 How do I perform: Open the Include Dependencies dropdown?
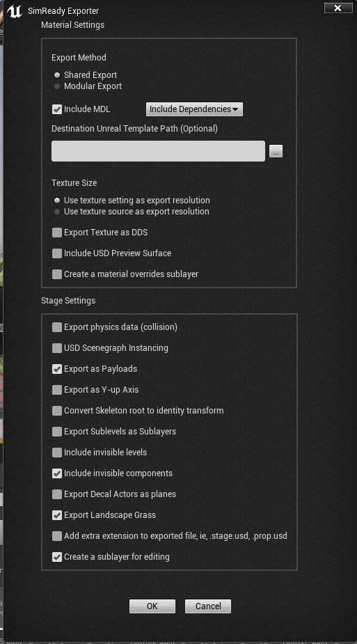(194, 109)
